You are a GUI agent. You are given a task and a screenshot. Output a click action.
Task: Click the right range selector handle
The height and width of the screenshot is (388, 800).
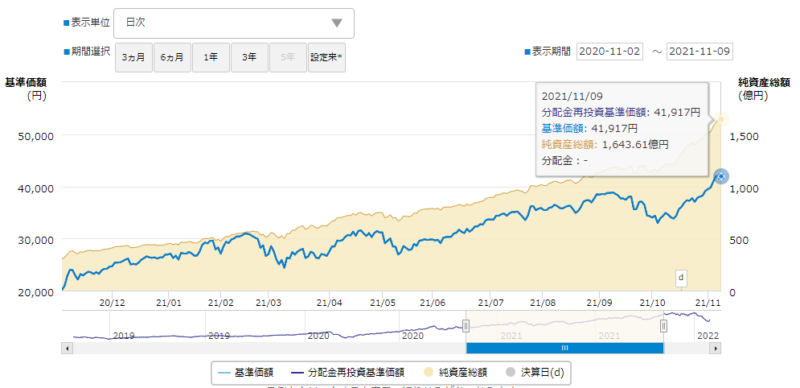point(663,326)
